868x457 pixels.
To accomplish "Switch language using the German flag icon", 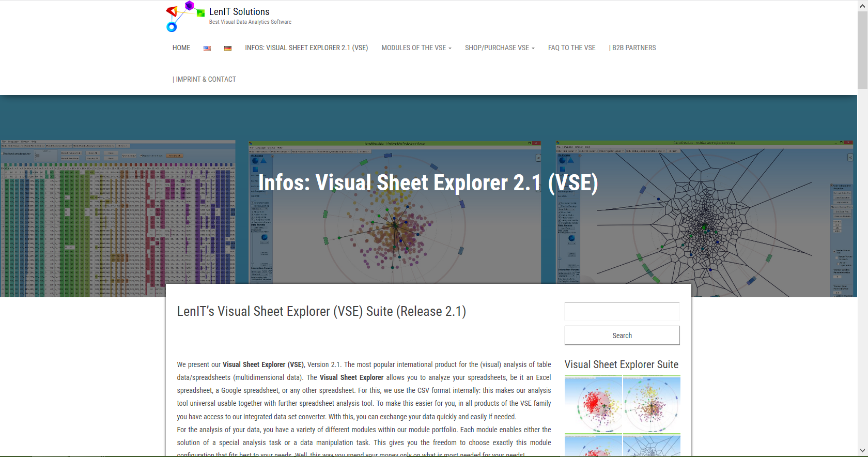I will point(228,48).
